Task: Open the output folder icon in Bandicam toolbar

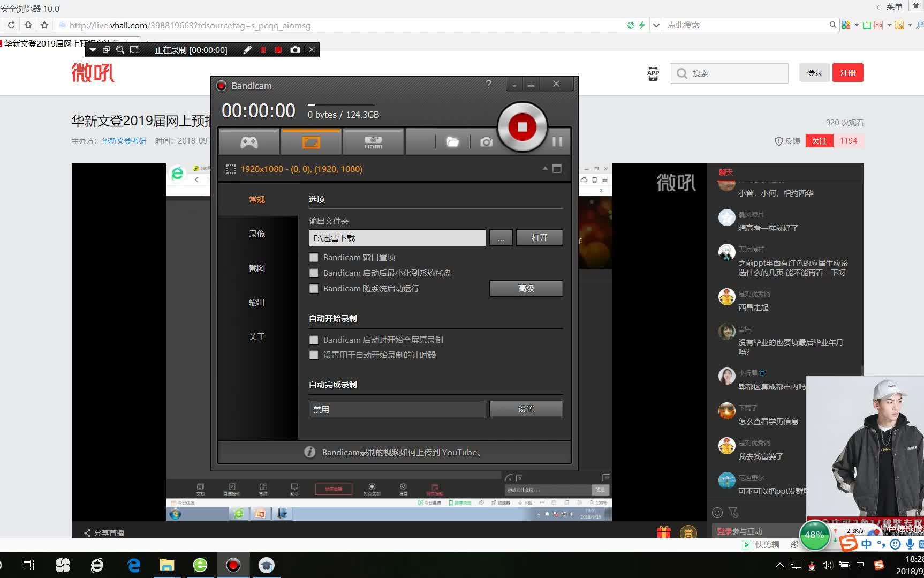Action: point(453,142)
